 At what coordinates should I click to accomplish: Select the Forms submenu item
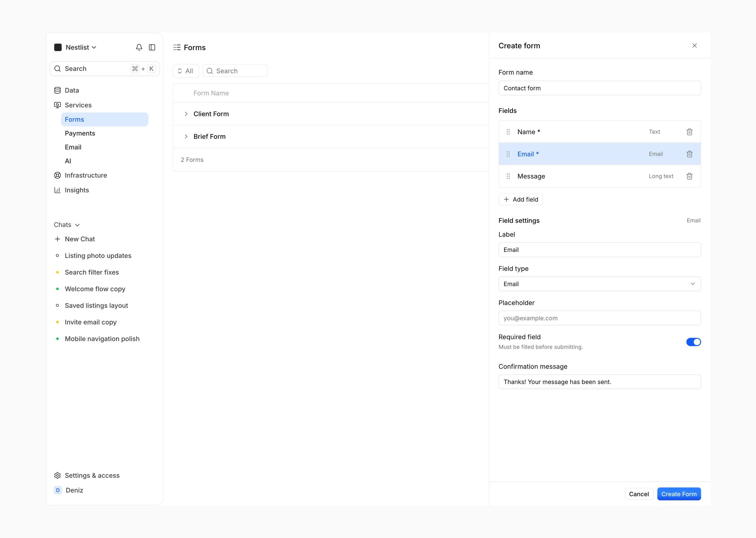104,119
